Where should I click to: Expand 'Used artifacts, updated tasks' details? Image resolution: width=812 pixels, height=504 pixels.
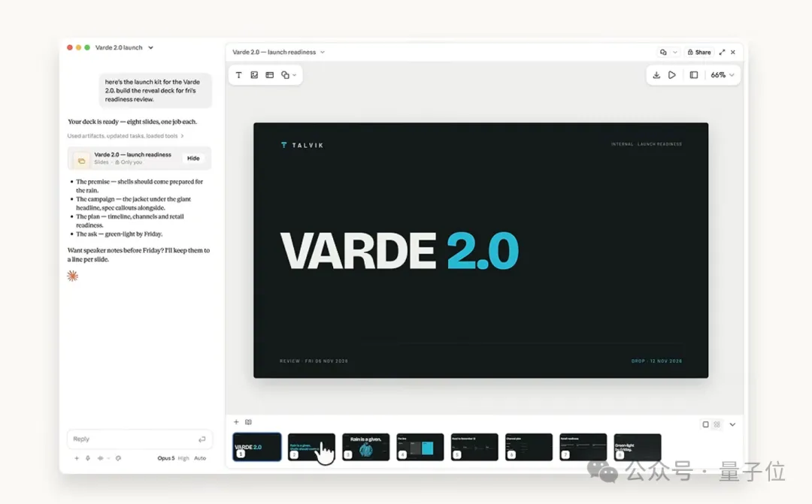point(126,136)
